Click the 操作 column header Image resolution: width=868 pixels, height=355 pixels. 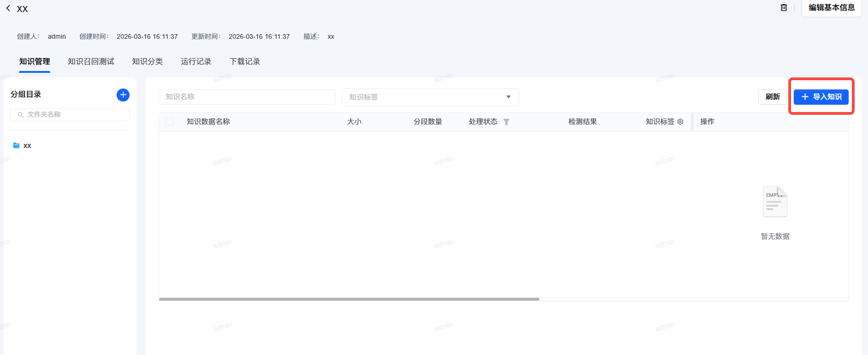[x=707, y=122]
